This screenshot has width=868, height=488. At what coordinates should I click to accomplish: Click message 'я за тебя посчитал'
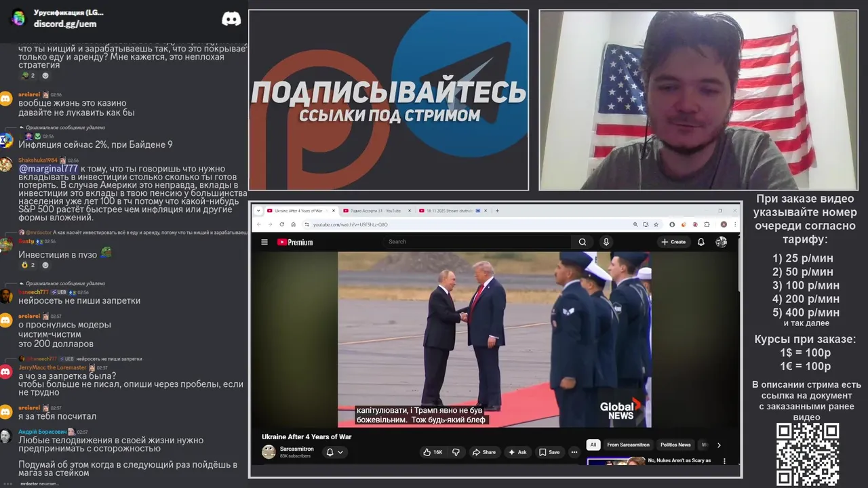point(58,416)
